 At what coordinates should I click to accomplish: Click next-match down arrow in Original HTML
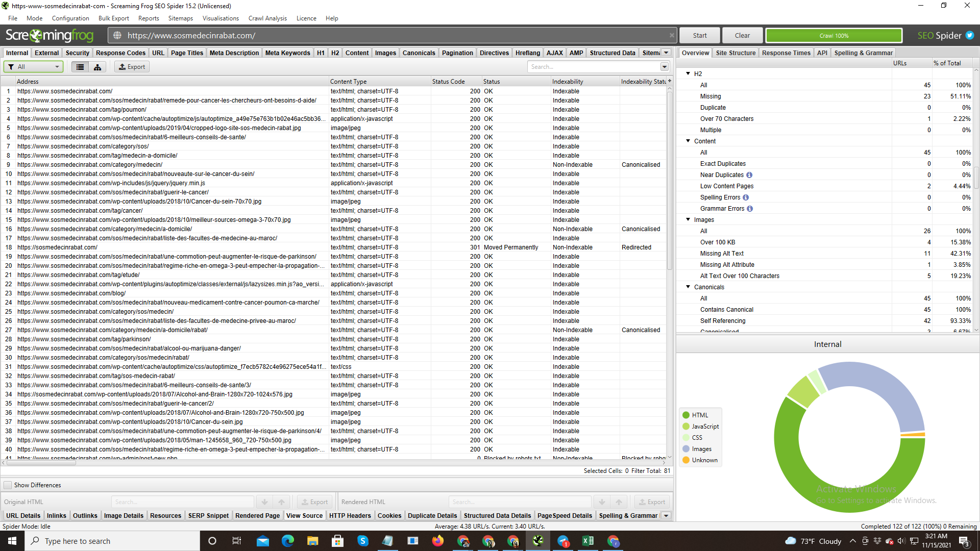pyautogui.click(x=264, y=502)
